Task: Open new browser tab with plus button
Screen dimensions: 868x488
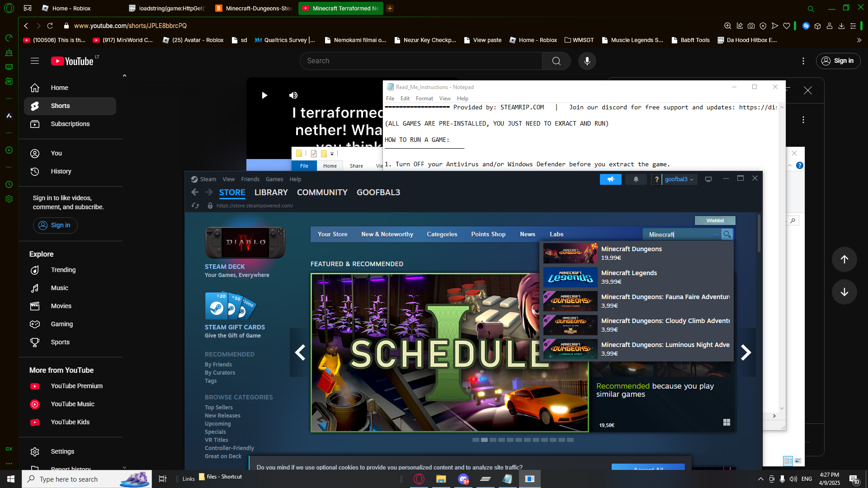Action: pyautogui.click(x=390, y=8)
